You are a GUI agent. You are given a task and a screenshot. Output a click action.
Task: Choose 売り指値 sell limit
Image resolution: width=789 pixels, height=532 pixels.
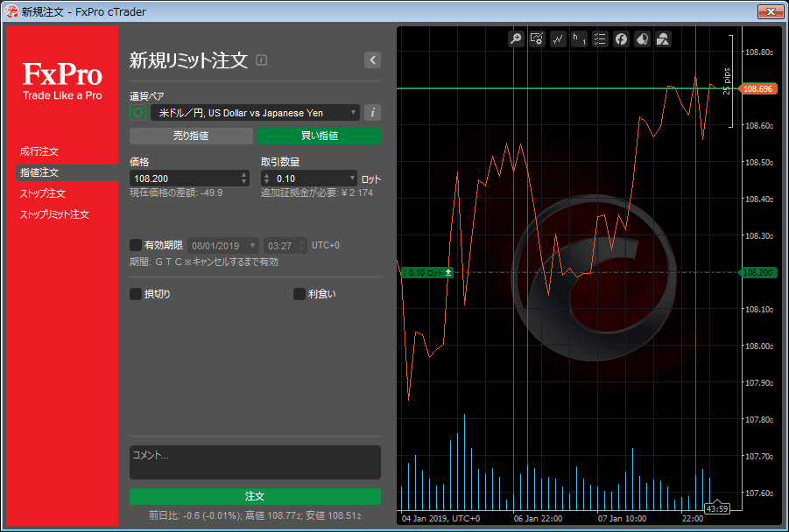pyautogui.click(x=191, y=136)
